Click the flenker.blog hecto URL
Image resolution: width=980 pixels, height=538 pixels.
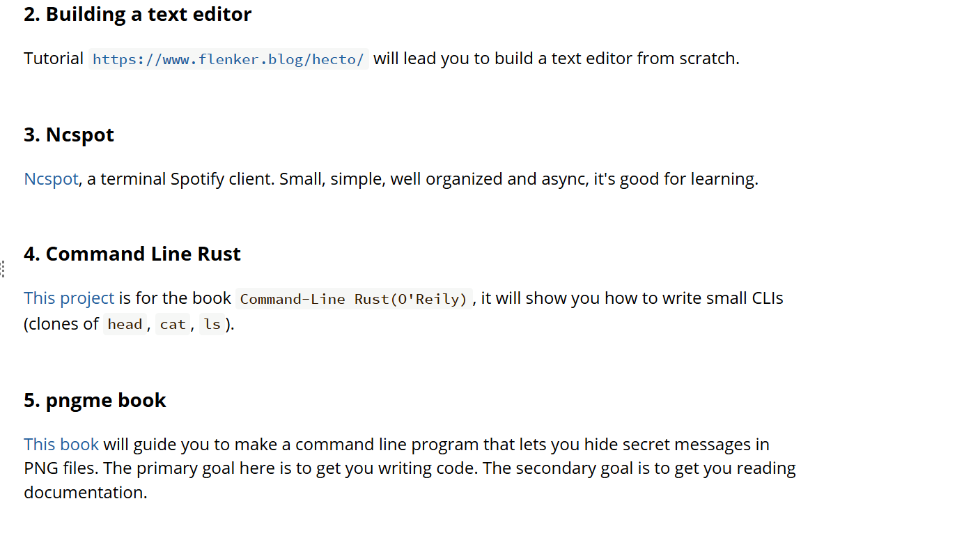click(228, 59)
